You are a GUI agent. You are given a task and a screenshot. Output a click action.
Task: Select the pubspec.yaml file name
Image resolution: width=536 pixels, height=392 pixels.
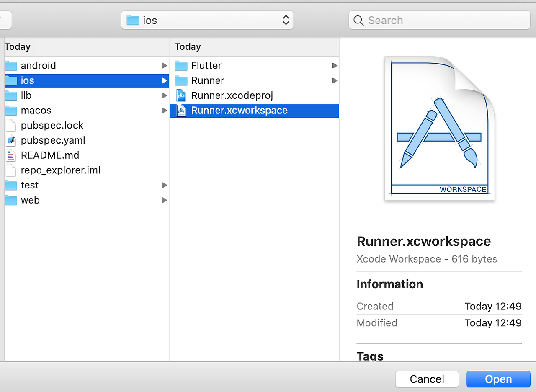(53, 141)
